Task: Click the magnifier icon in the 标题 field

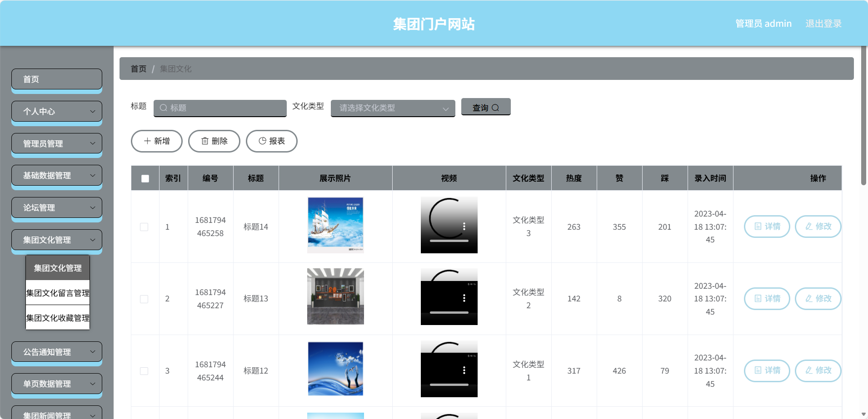Action: [164, 108]
